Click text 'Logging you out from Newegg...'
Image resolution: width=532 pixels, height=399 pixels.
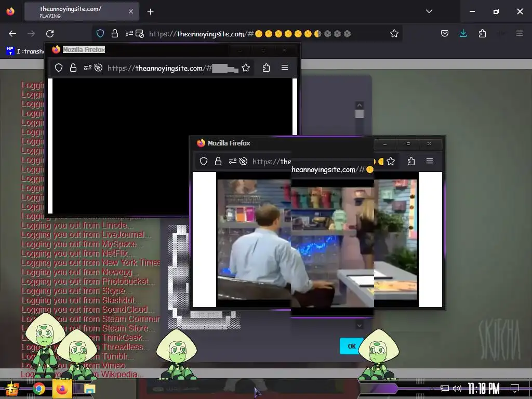[79, 272]
